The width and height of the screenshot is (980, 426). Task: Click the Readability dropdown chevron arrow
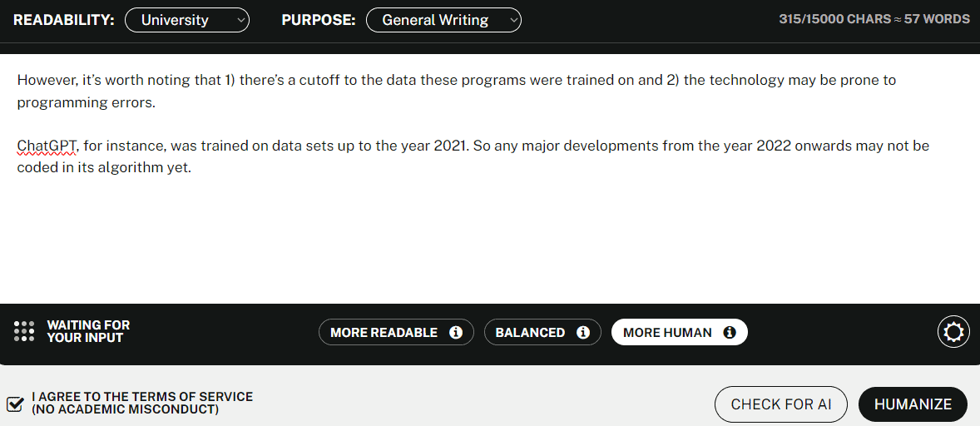241,21
